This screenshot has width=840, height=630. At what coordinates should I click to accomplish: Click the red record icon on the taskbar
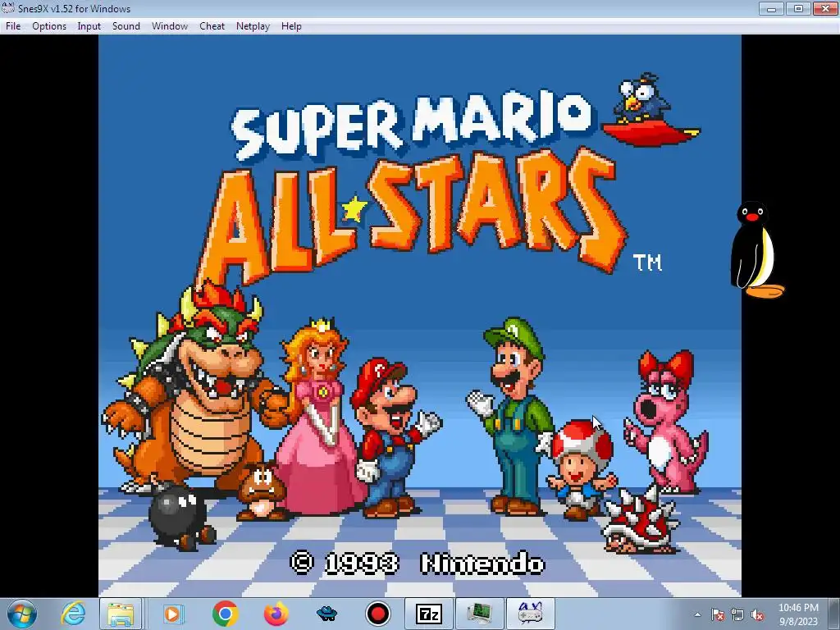(x=377, y=614)
